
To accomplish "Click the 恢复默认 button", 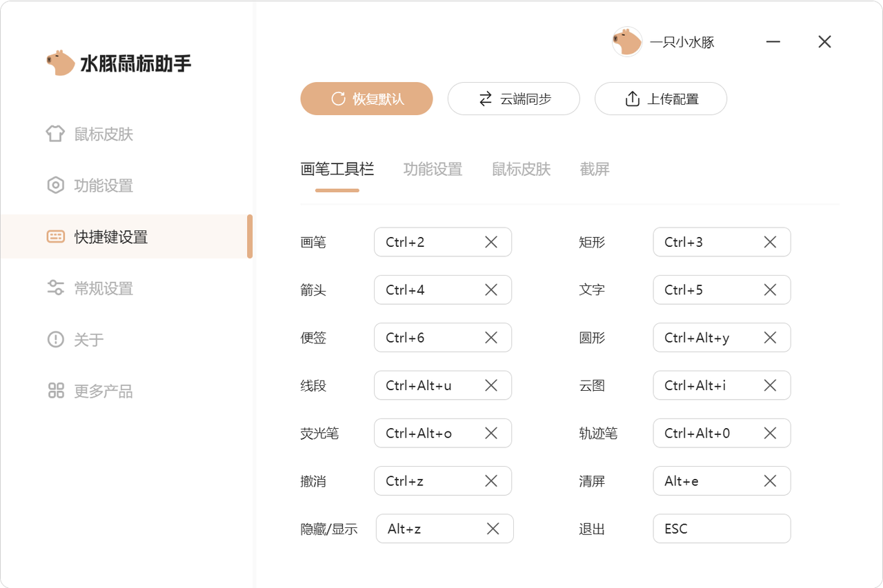I will [x=366, y=99].
